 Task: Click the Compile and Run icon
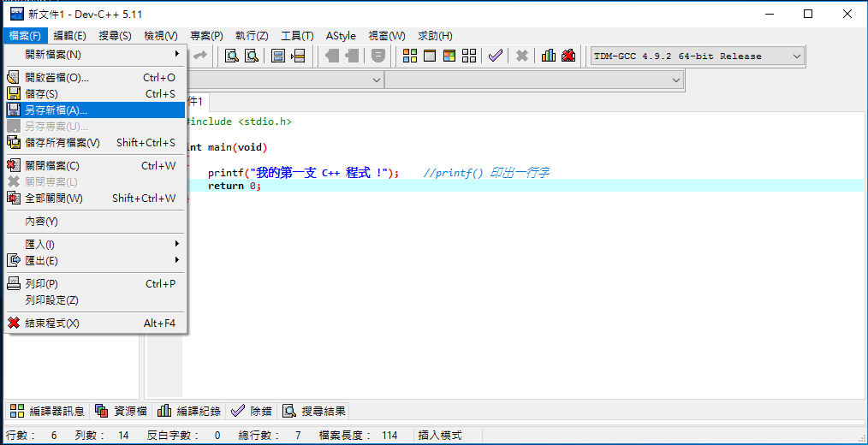pyautogui.click(x=449, y=56)
